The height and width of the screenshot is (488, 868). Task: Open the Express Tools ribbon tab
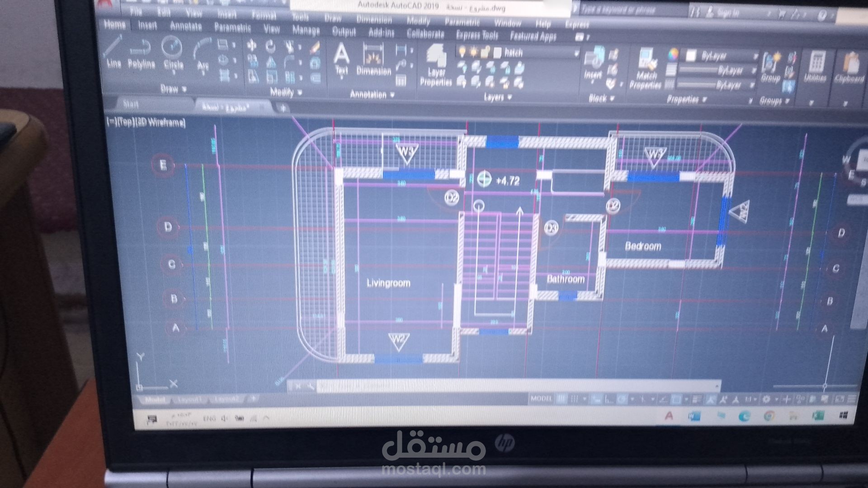(477, 35)
